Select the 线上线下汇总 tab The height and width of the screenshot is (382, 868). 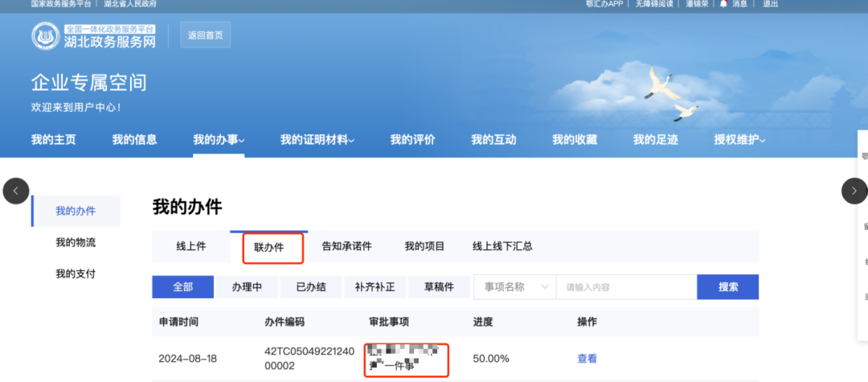[x=502, y=247]
